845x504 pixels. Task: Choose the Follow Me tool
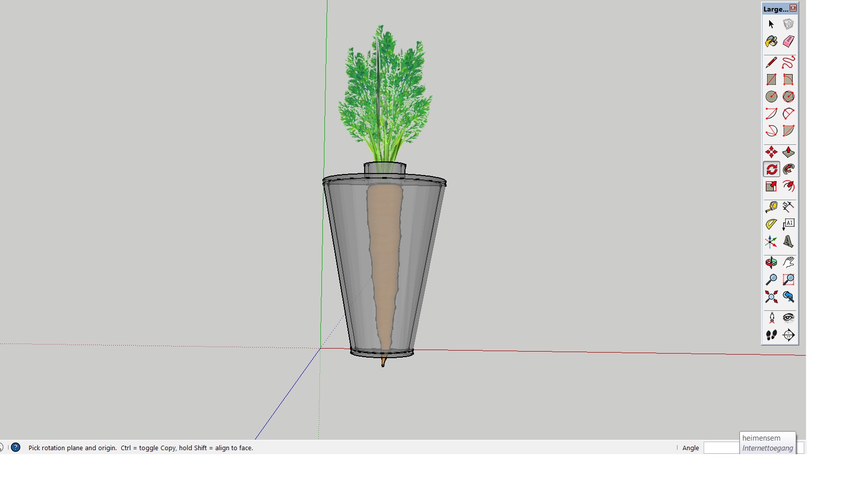tap(788, 170)
